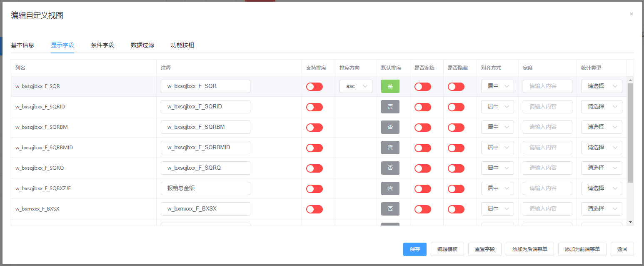Toggle 支持排序 for w_bxsqjbxx_F_SQR row

(x=314, y=86)
